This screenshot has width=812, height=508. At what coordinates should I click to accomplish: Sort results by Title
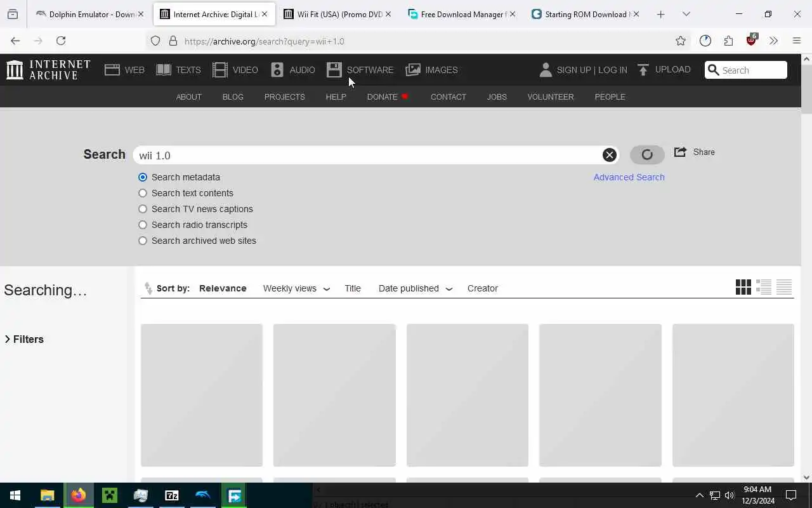tap(353, 288)
